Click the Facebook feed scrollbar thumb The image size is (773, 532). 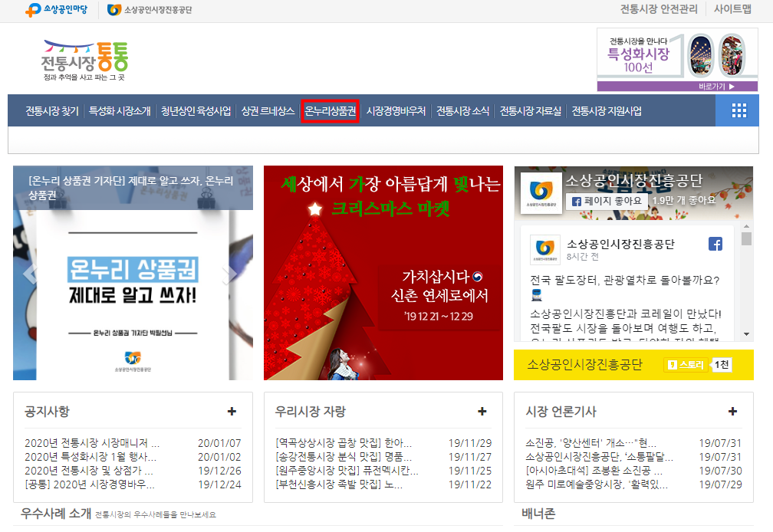point(746,238)
